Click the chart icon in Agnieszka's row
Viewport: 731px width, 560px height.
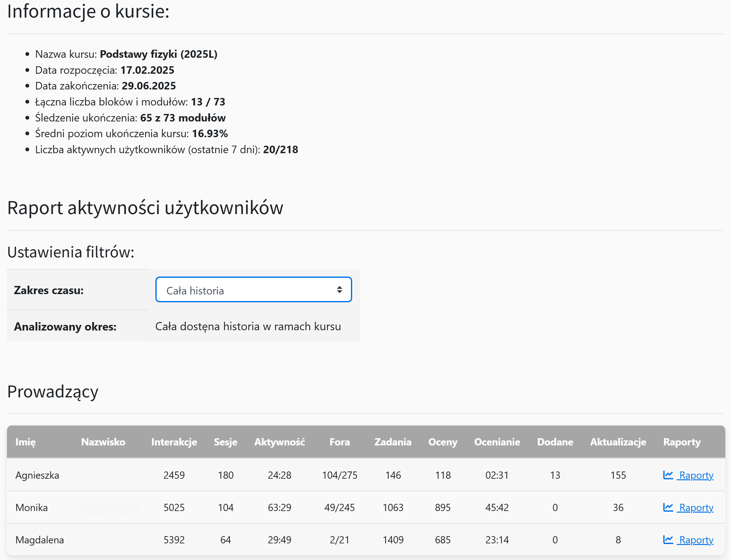(668, 475)
